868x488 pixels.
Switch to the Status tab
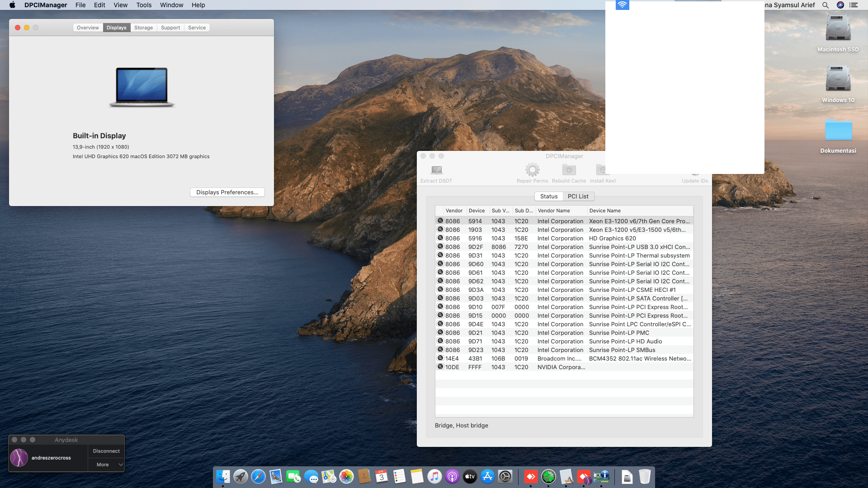pyautogui.click(x=549, y=196)
